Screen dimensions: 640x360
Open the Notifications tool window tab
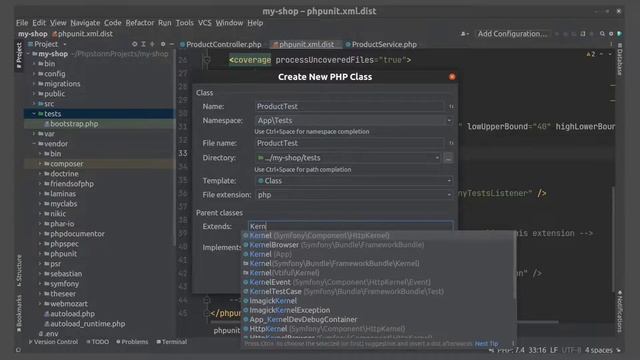[x=620, y=311]
